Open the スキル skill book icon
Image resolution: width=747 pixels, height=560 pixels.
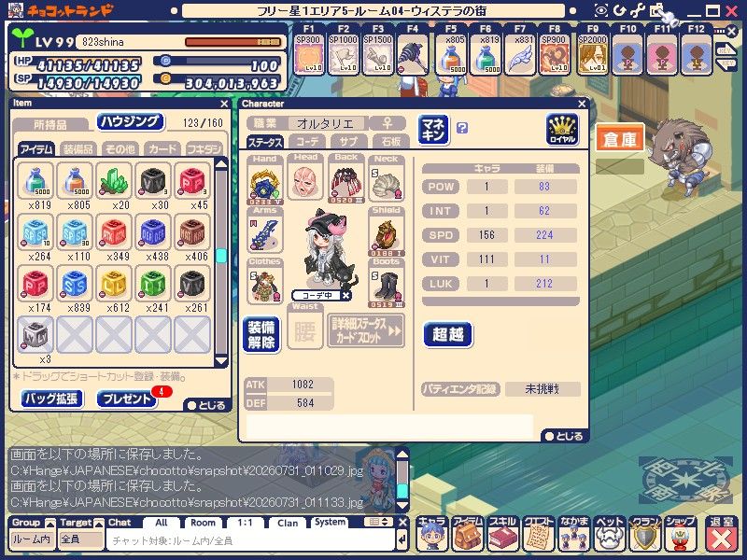click(502, 533)
